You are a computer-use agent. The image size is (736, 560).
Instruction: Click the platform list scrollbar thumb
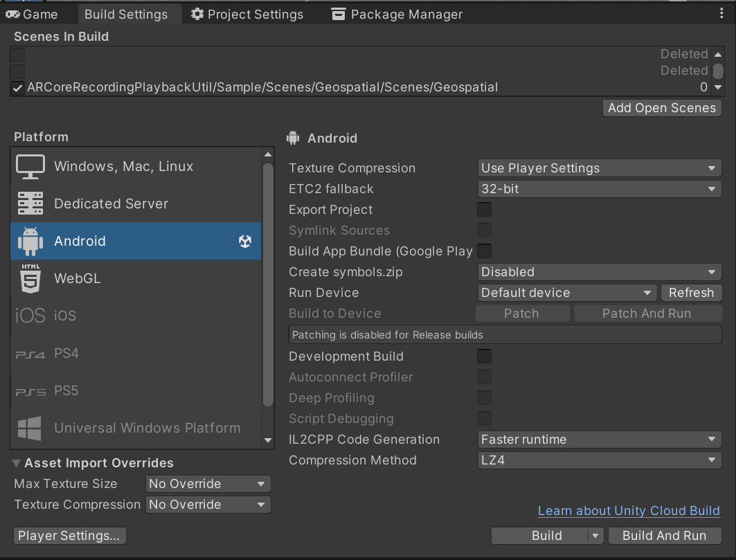tap(268, 284)
